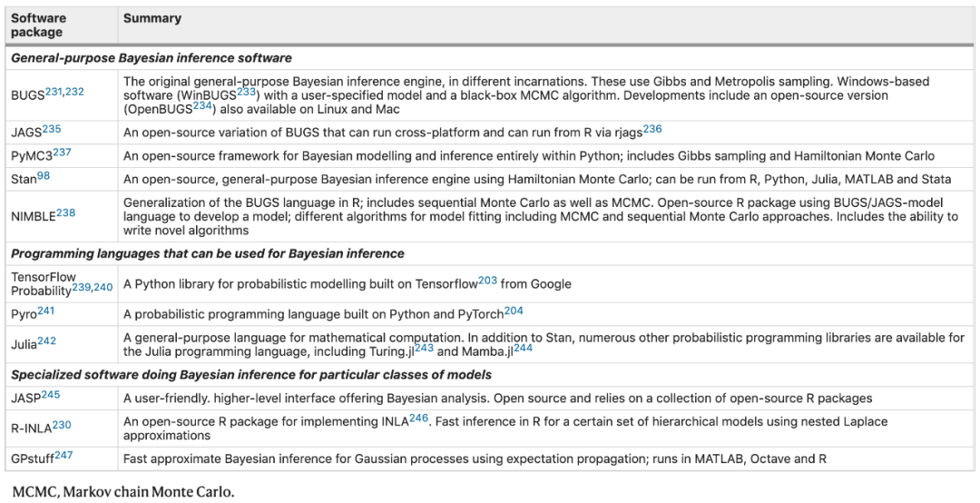The height and width of the screenshot is (503, 980).
Task: Click citation 239 for TensorFlow Probability
Action: 82,287
